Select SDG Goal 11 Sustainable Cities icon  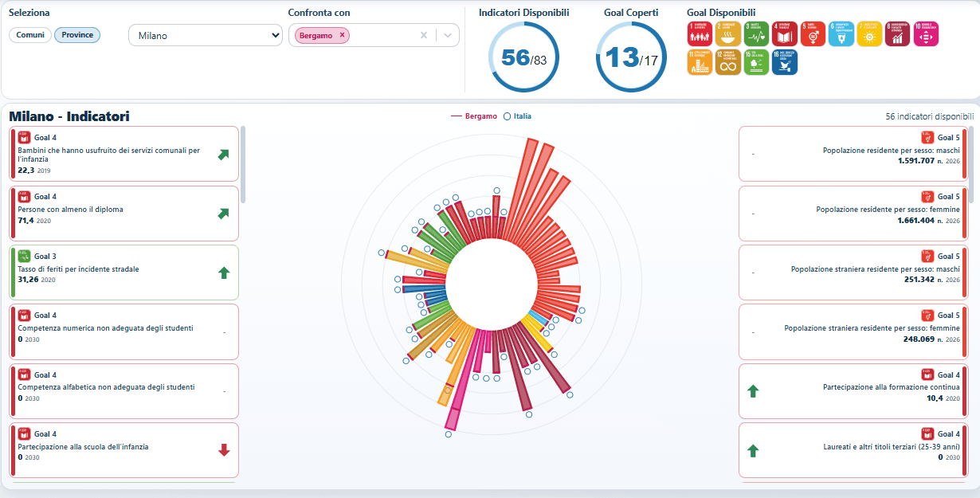(700, 62)
